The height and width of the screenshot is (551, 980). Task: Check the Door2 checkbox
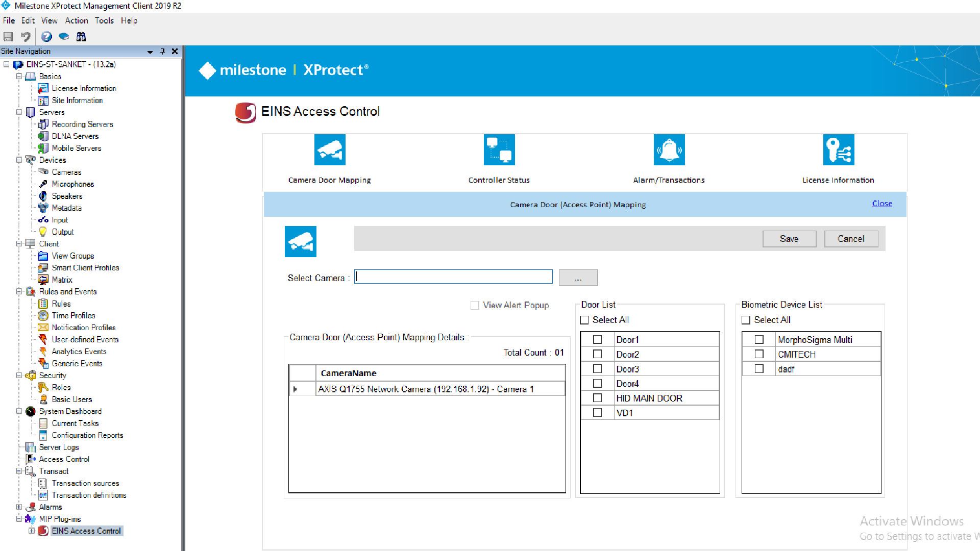click(598, 354)
